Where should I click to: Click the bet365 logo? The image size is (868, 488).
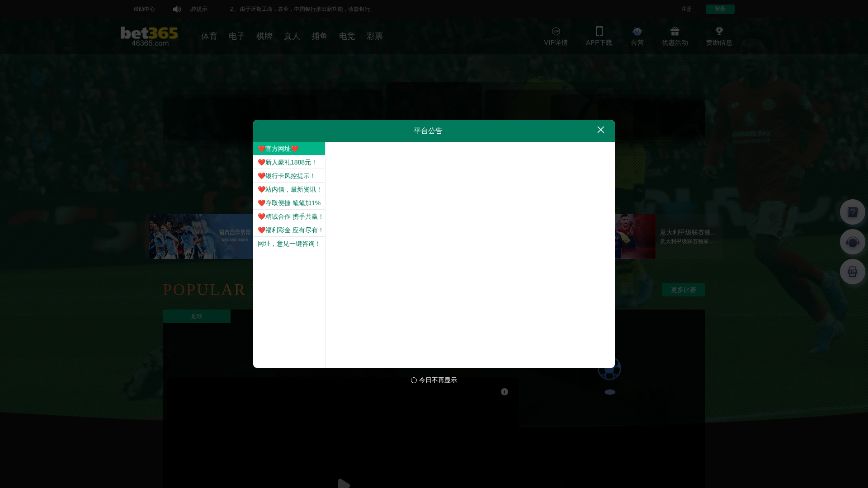pos(149,36)
